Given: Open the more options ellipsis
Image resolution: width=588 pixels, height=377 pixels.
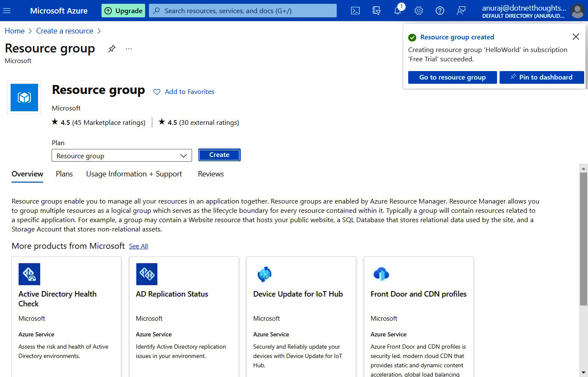Looking at the screenshot, I should point(129,49).
